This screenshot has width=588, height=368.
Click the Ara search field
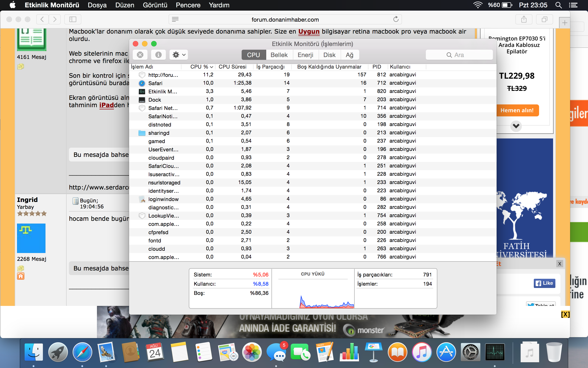[x=459, y=55]
